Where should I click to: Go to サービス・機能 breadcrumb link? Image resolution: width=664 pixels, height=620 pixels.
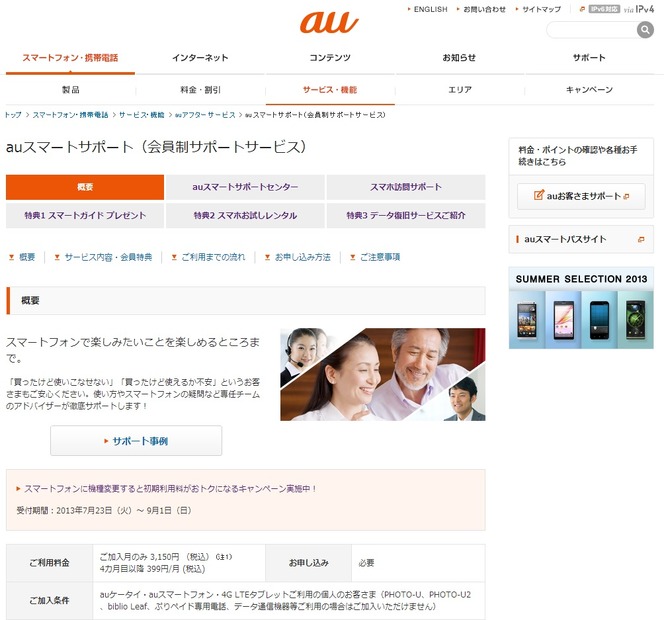click(141, 115)
